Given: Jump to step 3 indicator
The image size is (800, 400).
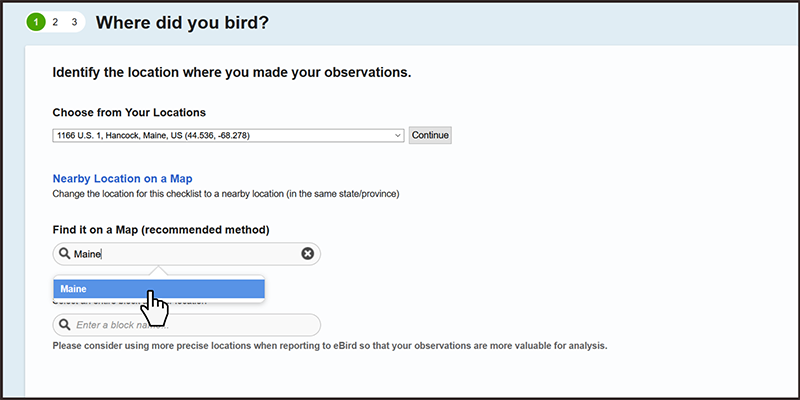Looking at the screenshot, I should tap(74, 21).
